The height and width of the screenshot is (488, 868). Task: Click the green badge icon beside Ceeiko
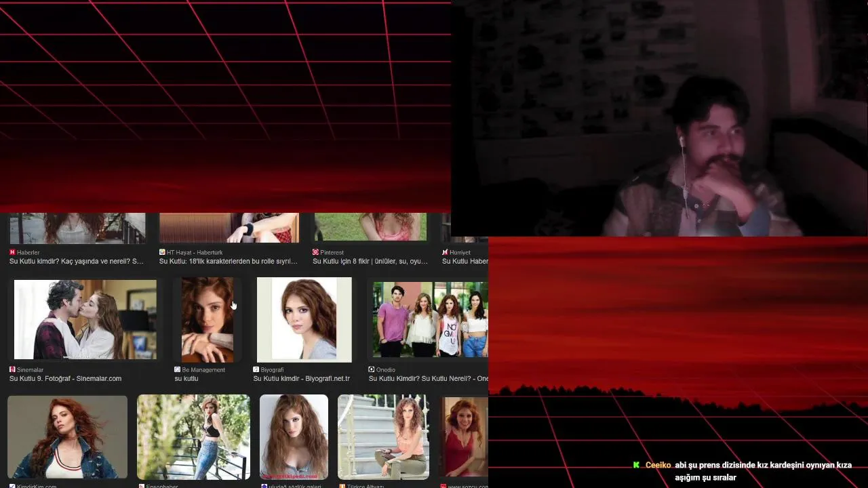[x=636, y=465]
